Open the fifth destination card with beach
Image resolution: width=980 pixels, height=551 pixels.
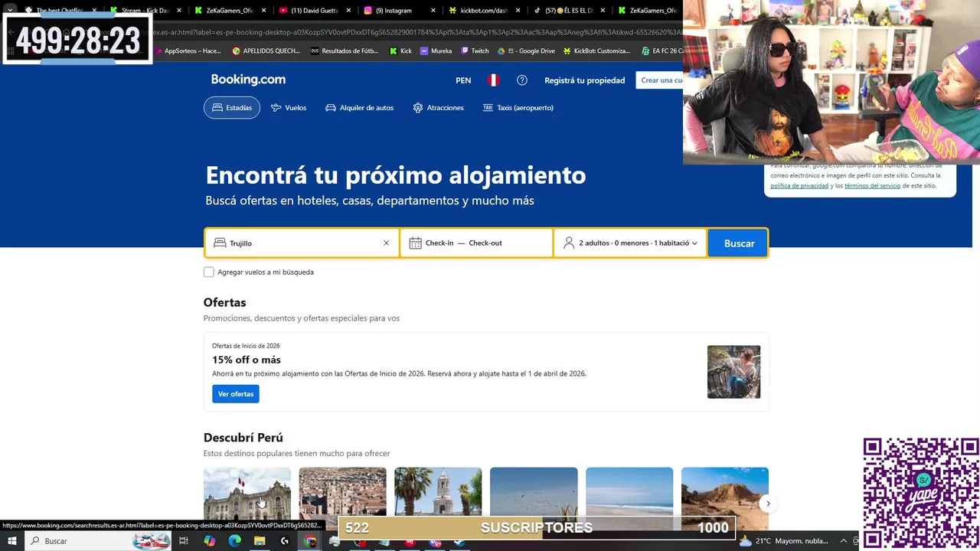pyautogui.click(x=629, y=494)
